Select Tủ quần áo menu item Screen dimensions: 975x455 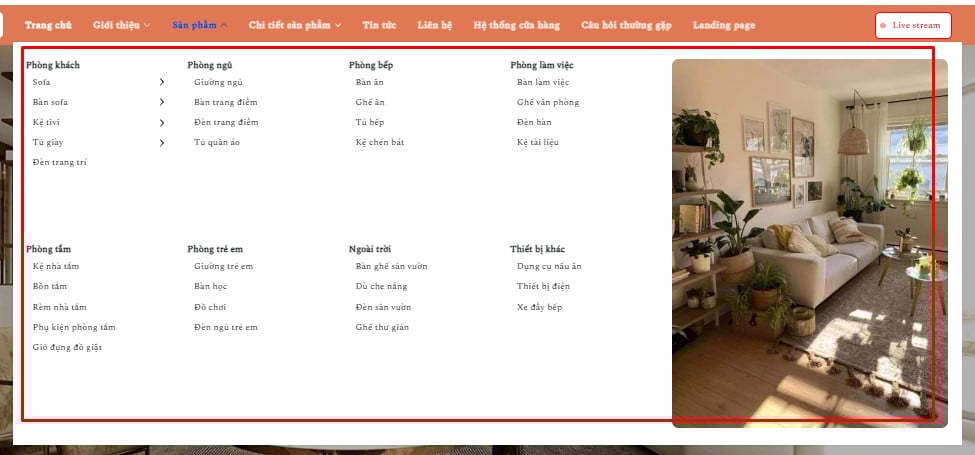pyautogui.click(x=217, y=142)
